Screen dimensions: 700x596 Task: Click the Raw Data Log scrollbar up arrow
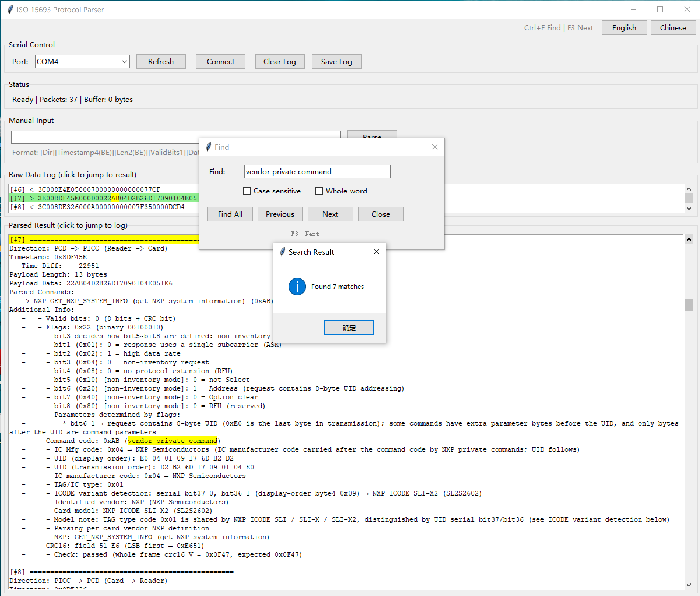pyautogui.click(x=689, y=189)
